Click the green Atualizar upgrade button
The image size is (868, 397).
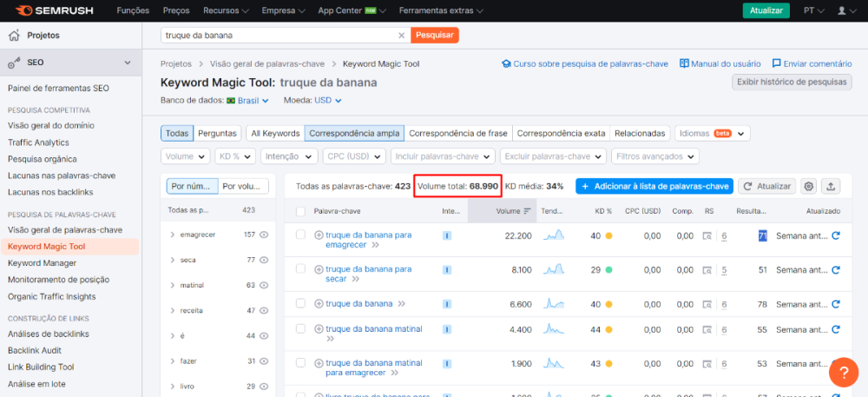pyautogui.click(x=766, y=10)
